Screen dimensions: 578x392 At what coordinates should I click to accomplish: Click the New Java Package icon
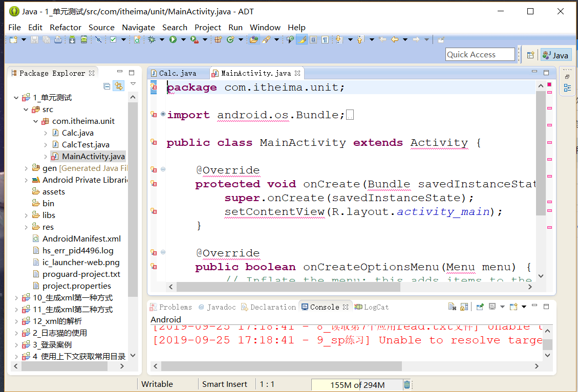click(x=218, y=39)
